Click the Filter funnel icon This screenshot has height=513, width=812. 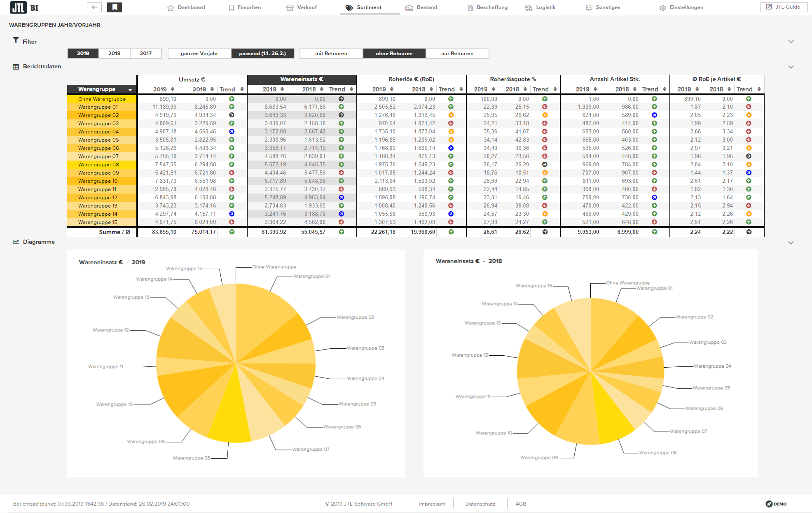(16, 40)
